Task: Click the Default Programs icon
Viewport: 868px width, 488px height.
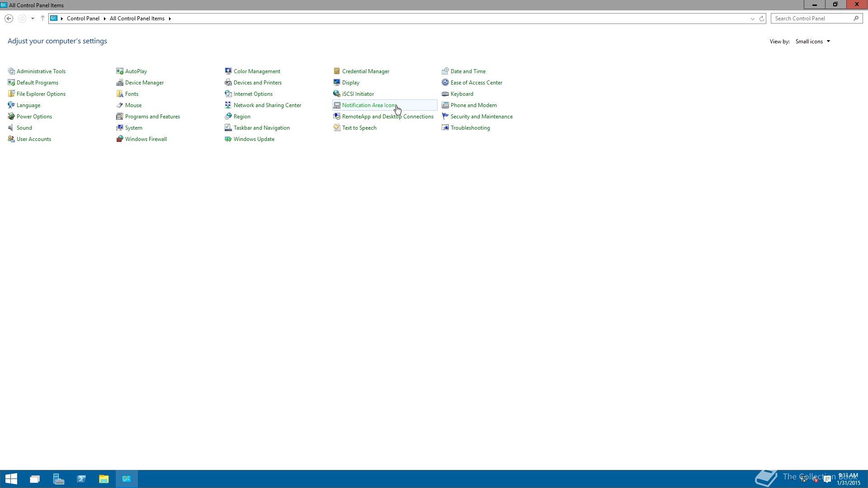Action: pyautogui.click(x=11, y=83)
